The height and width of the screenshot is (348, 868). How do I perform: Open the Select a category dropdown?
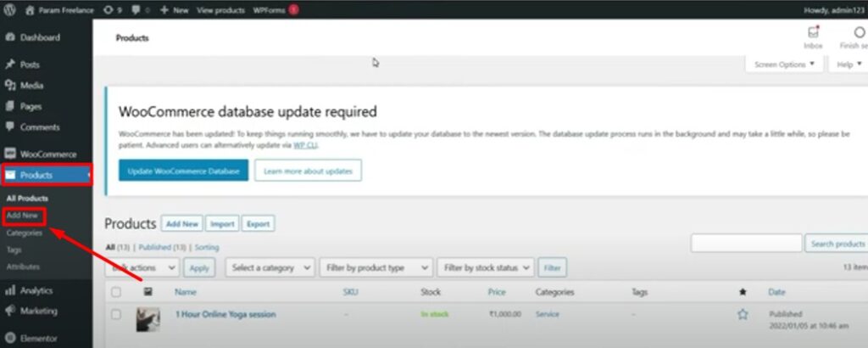[270, 267]
